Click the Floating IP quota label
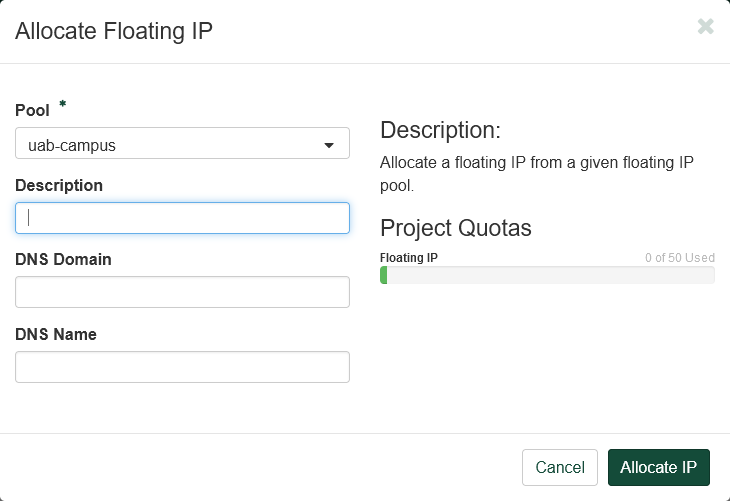This screenshot has width=730, height=501. point(409,258)
